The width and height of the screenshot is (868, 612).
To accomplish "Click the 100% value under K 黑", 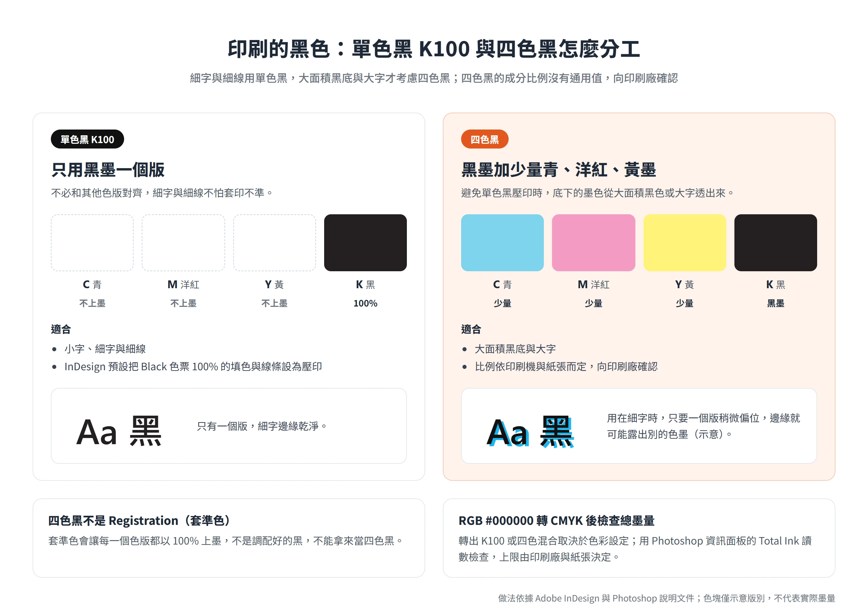I will coord(365,303).
